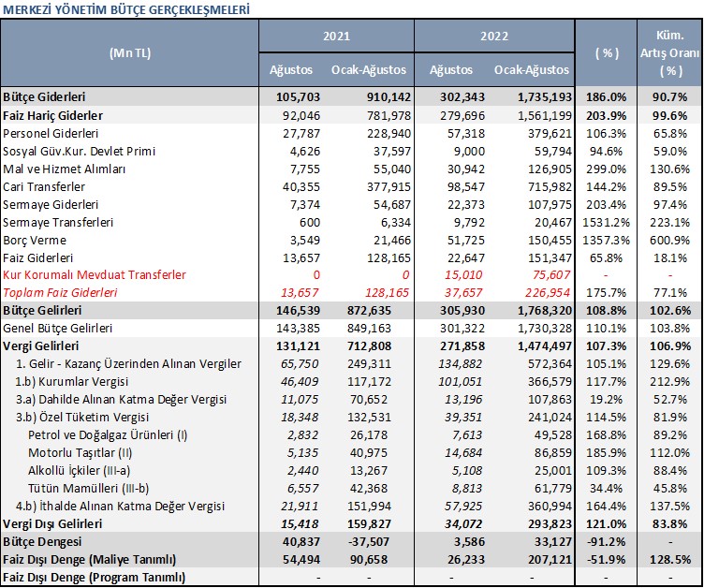Click value '241,024'
Viewport: 704px width, 588px height.
click(x=550, y=418)
